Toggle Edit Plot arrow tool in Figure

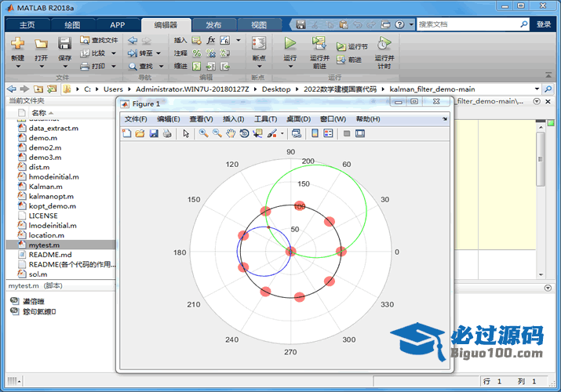click(186, 133)
